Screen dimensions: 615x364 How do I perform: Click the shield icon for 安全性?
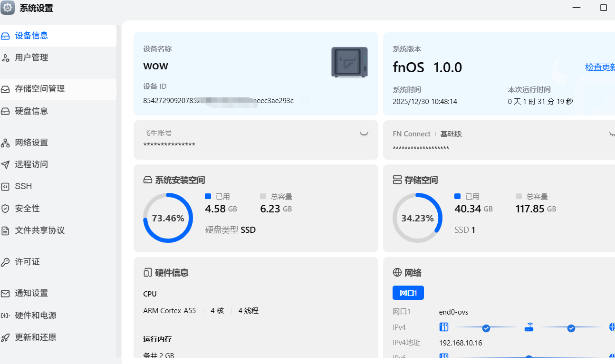(x=5, y=209)
